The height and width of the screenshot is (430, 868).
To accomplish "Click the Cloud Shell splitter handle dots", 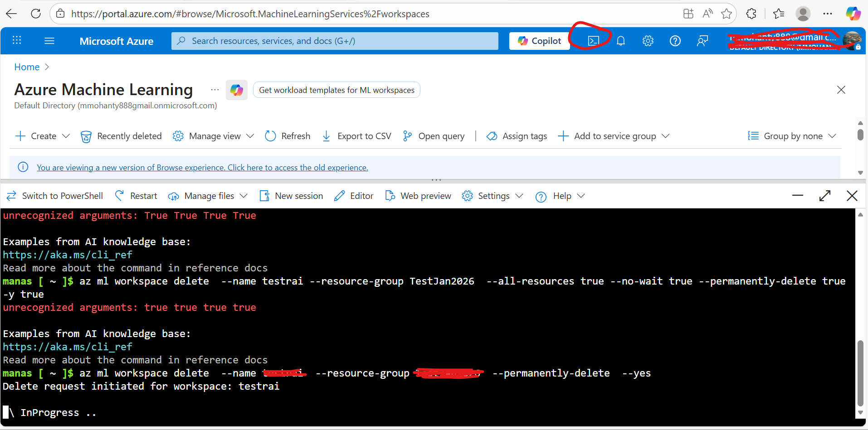I will [x=436, y=180].
